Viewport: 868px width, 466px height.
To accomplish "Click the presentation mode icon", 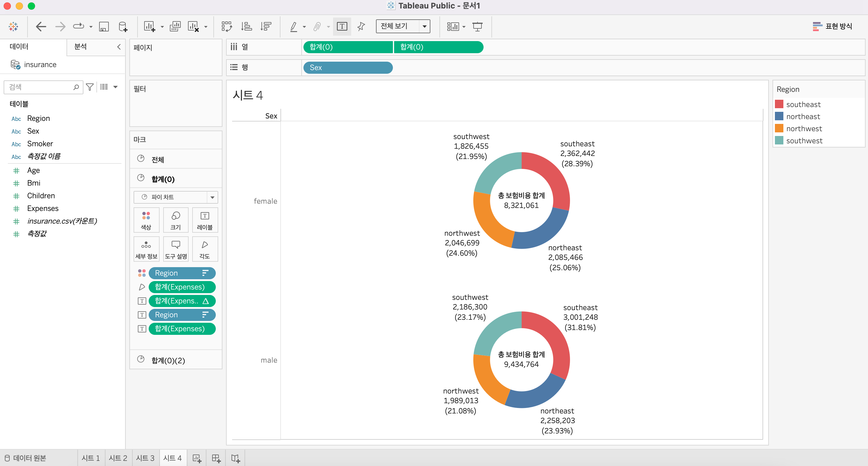I will pyautogui.click(x=477, y=26).
